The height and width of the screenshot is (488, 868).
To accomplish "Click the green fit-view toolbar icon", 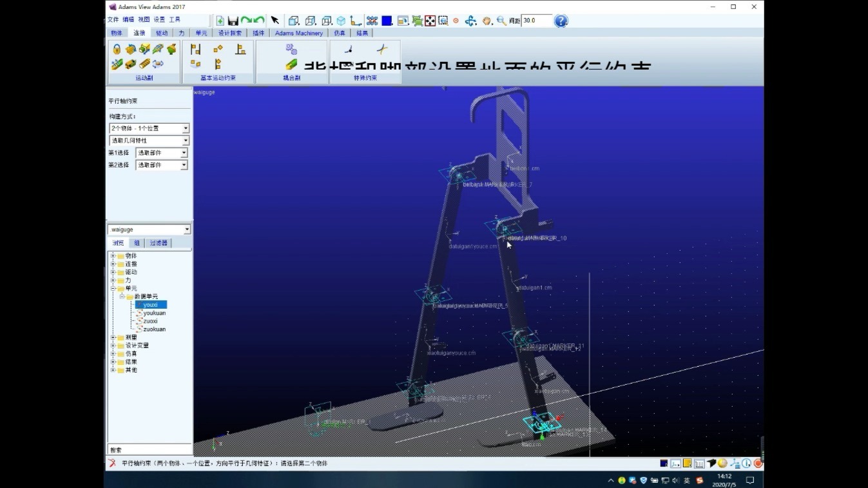I will (416, 21).
